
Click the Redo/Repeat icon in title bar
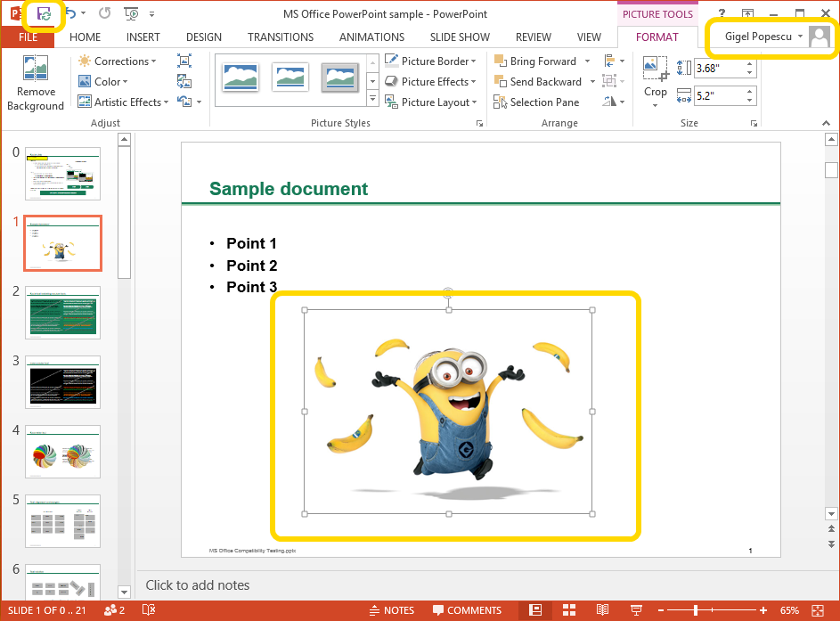pos(104,13)
